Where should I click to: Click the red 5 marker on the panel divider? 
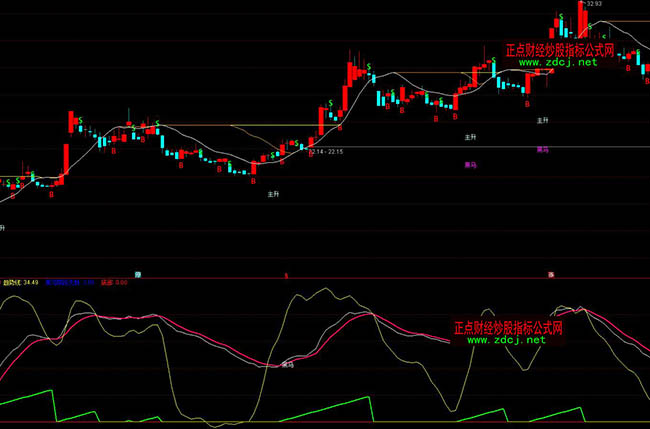pos(286,274)
